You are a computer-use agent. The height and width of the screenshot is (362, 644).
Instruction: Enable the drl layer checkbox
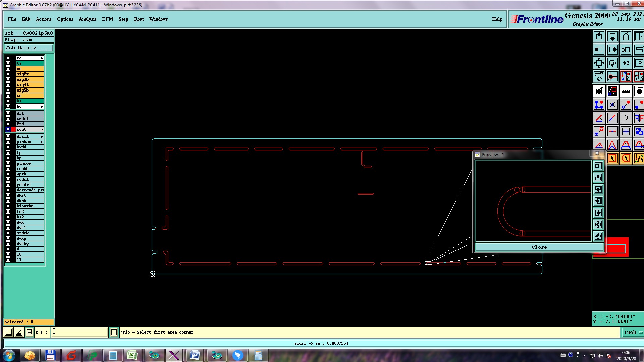point(8,113)
